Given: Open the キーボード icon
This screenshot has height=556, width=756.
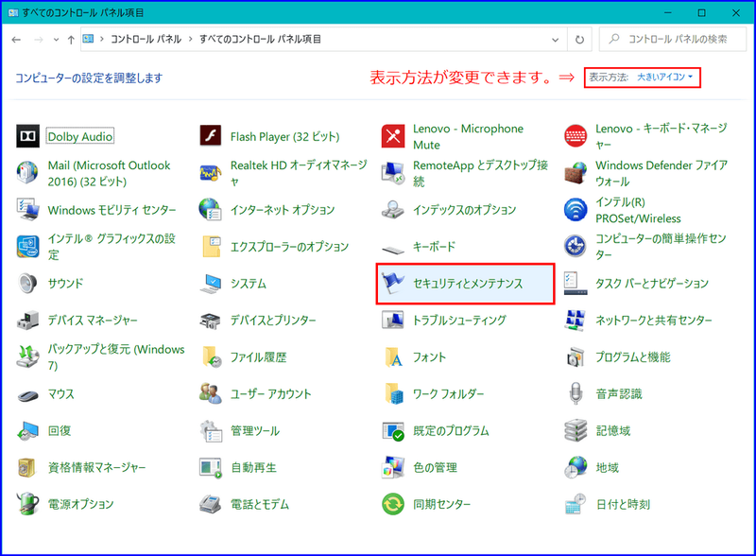Looking at the screenshot, I should coord(393,249).
